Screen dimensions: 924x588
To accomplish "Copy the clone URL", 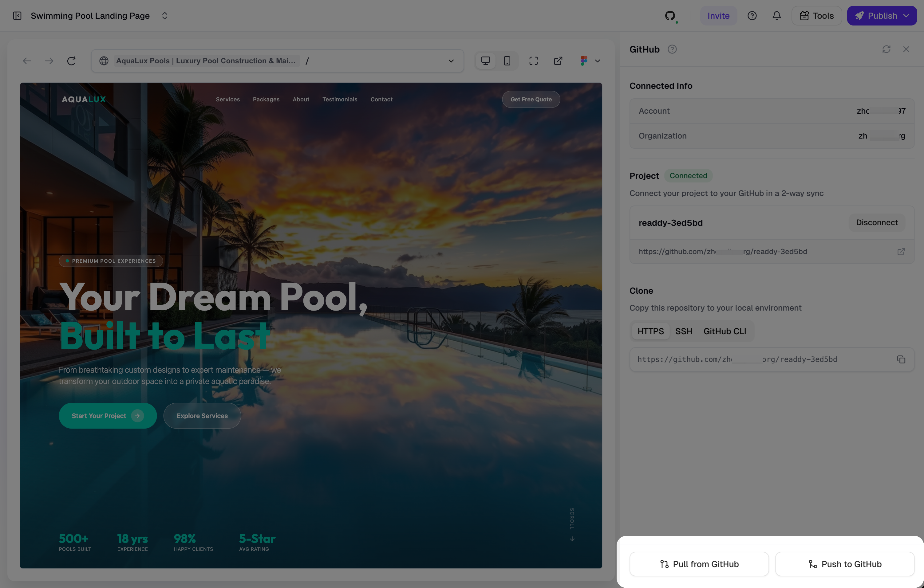I will pos(901,359).
